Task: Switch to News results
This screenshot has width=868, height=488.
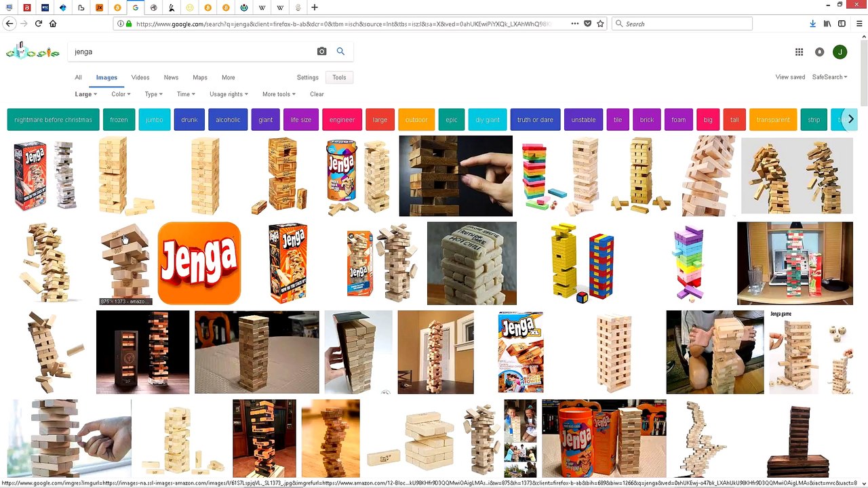Action: [171, 77]
